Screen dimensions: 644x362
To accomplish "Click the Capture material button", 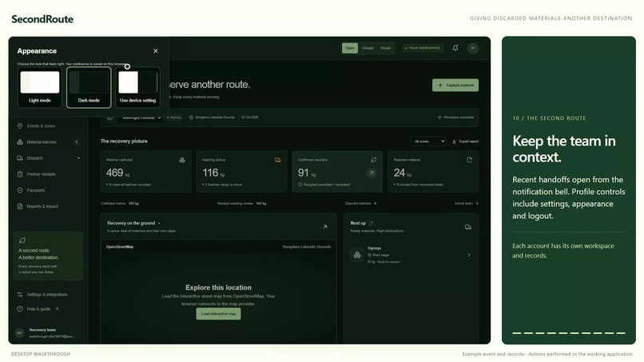I will (x=455, y=85).
